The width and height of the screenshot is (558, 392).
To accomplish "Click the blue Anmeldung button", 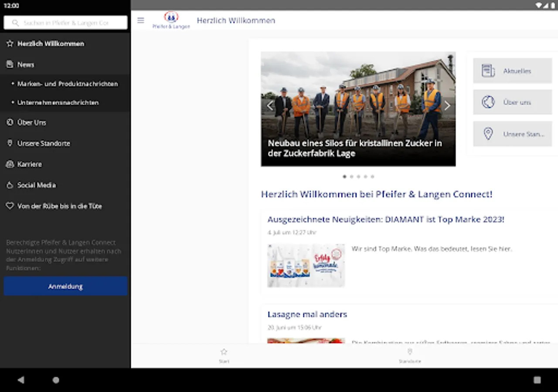I will click(66, 286).
